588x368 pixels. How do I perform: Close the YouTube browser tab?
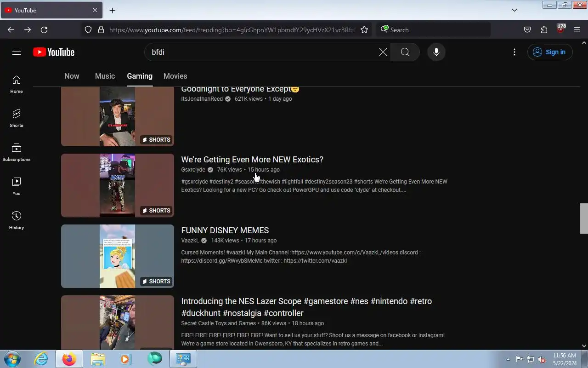pyautogui.click(x=95, y=10)
